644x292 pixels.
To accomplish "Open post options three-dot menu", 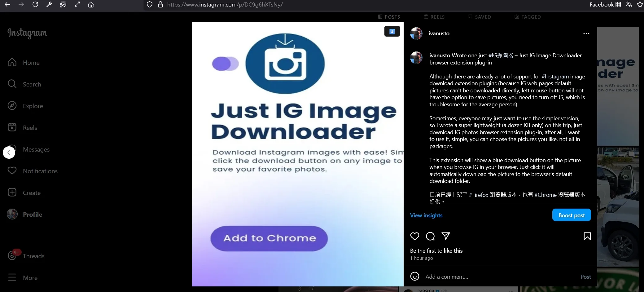I will 586,33.
